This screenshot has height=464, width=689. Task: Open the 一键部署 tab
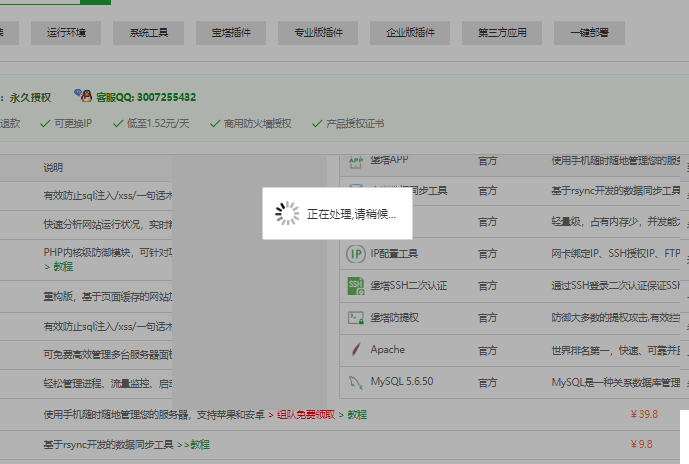(x=589, y=33)
